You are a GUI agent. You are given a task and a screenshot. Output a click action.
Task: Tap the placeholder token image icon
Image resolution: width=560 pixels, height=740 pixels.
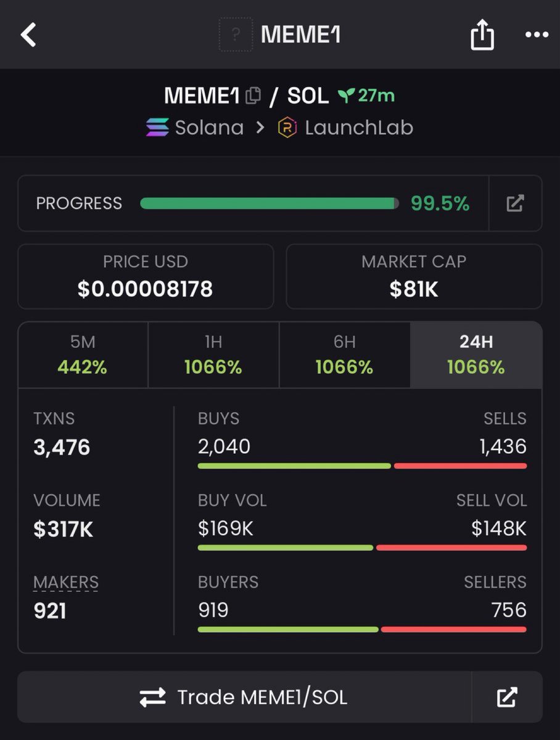(236, 35)
